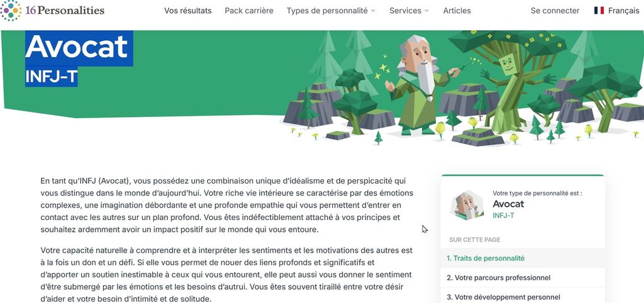Open the Pack carrière menu item

pyautogui.click(x=249, y=11)
